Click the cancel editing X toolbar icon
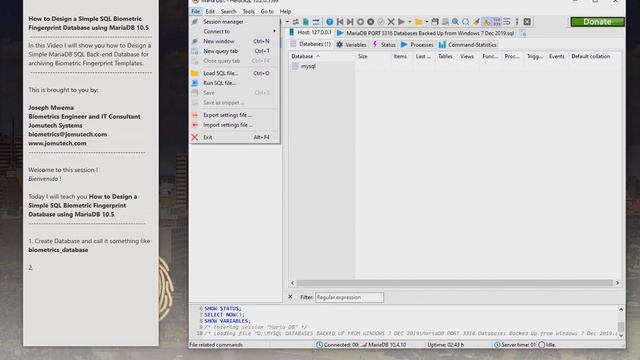Screen dimensions: 640x360 [x=391, y=22]
